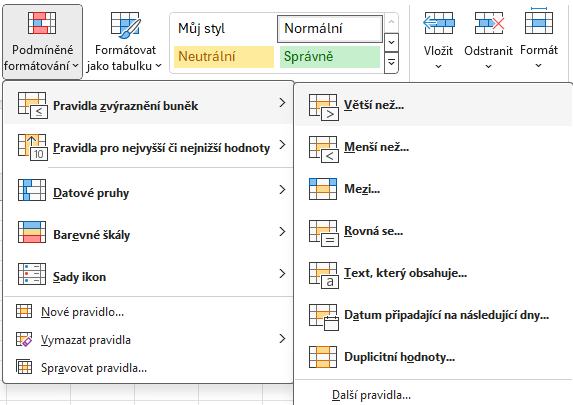
Task: Click the Datum připadající calendar icon
Action: coord(324,318)
